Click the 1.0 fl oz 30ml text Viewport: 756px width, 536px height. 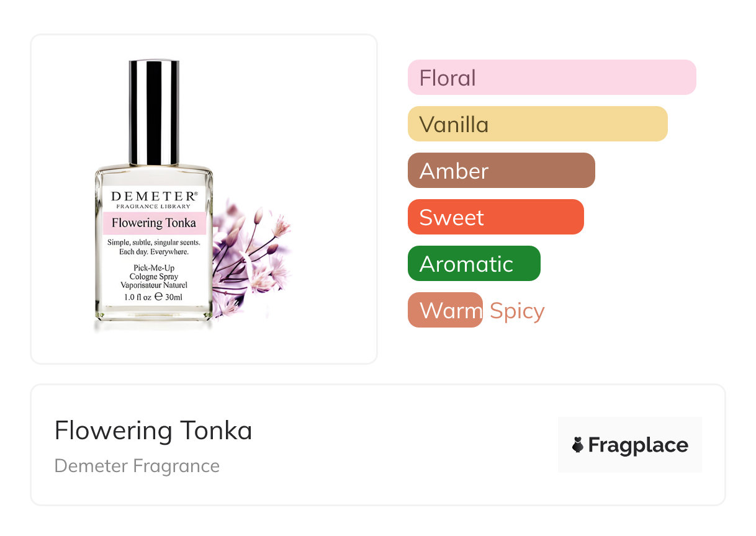click(x=154, y=297)
